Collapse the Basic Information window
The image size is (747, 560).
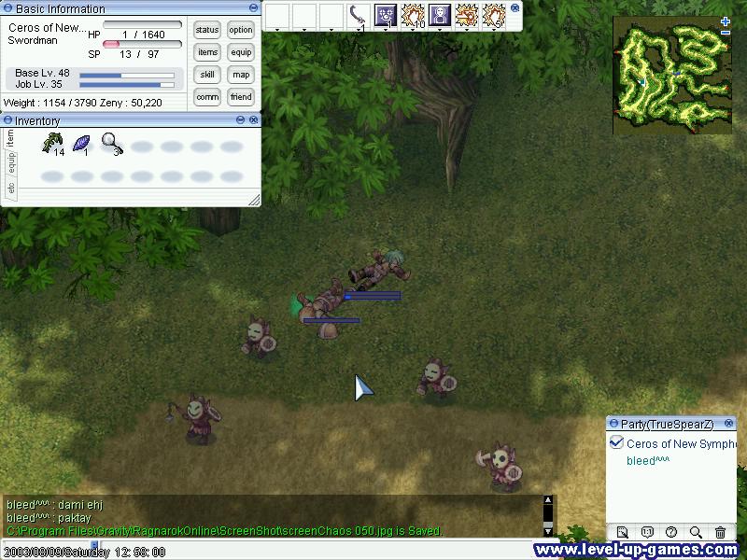[x=7, y=8]
